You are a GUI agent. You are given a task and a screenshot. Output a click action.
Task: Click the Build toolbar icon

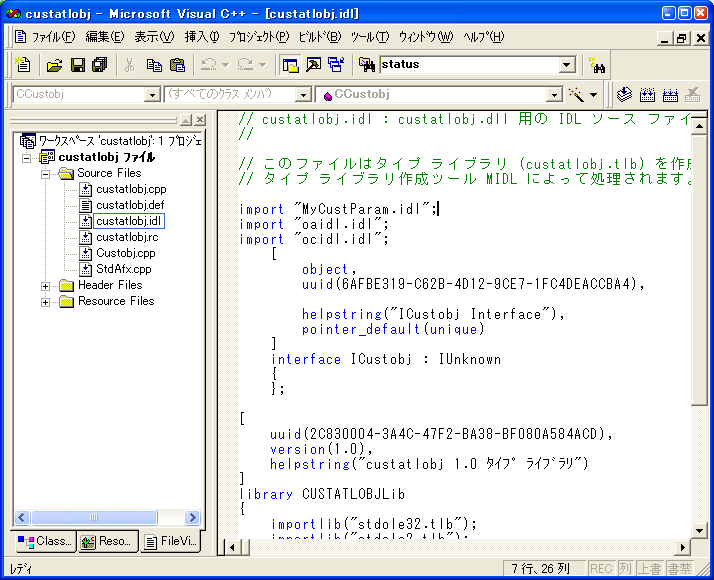point(647,95)
